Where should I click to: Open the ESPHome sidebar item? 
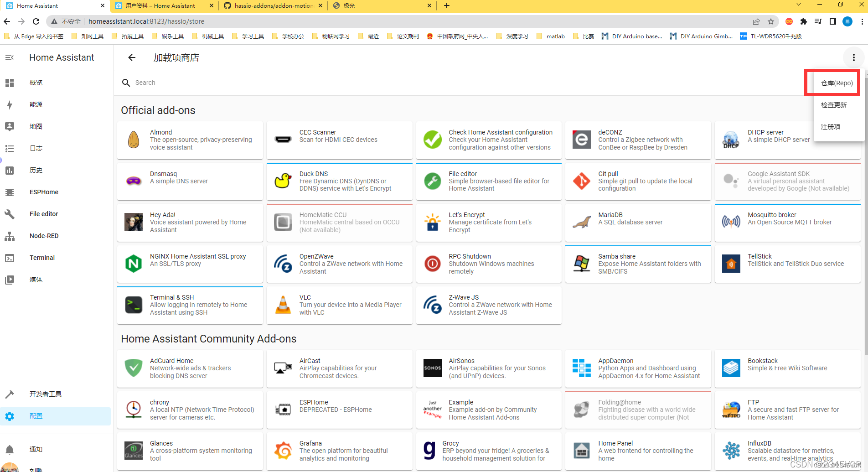click(x=56, y=192)
